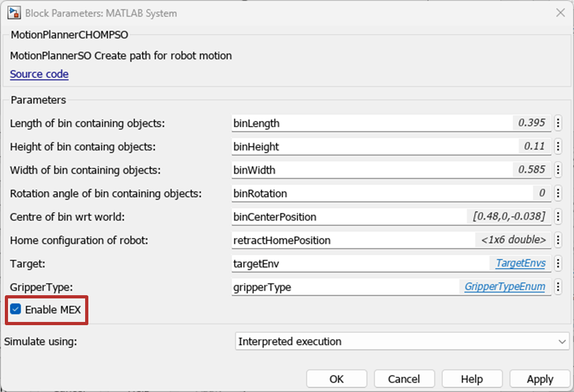This screenshot has height=392, width=574.
Task: Edit the binCenterPosition field
Action: tap(348, 217)
